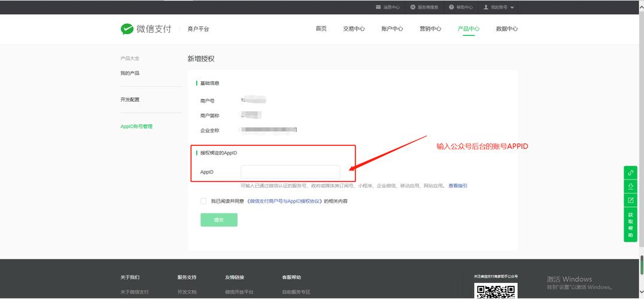Click the download icon in floating sidebar
Screen dimensions: 644x299
point(630,187)
